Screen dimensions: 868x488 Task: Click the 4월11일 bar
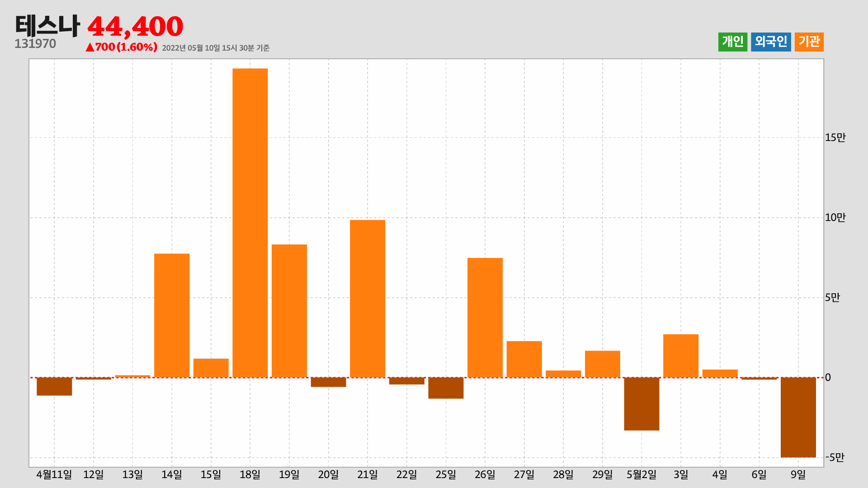pos(54,386)
